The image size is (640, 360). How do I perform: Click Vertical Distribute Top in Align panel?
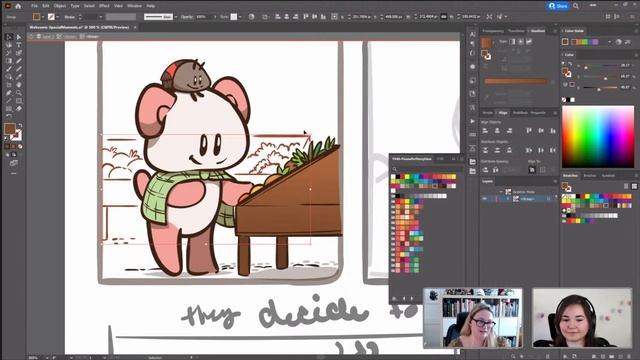[x=485, y=150]
